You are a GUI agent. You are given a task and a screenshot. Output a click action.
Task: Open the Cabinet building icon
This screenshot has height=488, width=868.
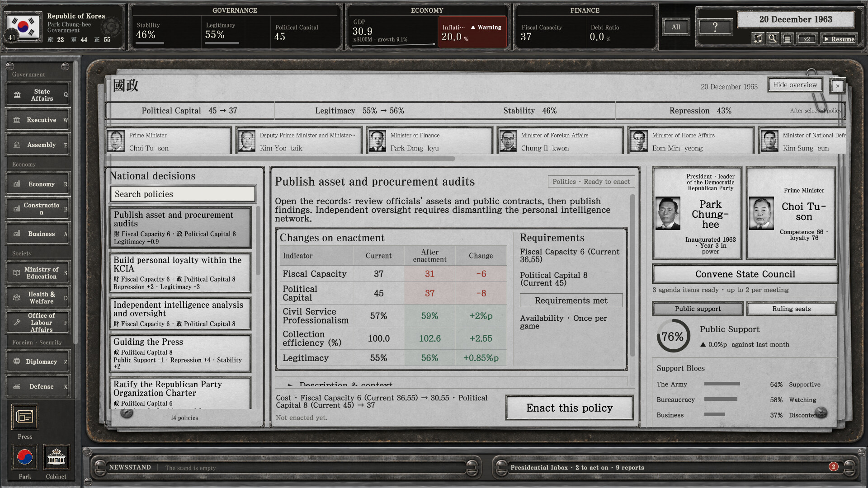pyautogui.click(x=56, y=457)
